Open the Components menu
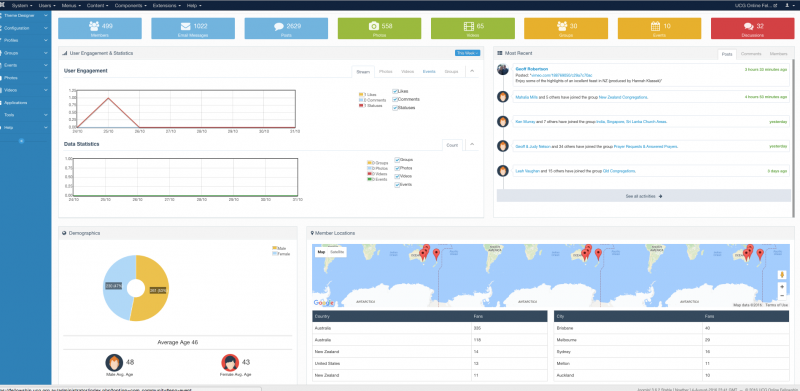Image resolution: width=800 pixels, height=391 pixels. 131,5
